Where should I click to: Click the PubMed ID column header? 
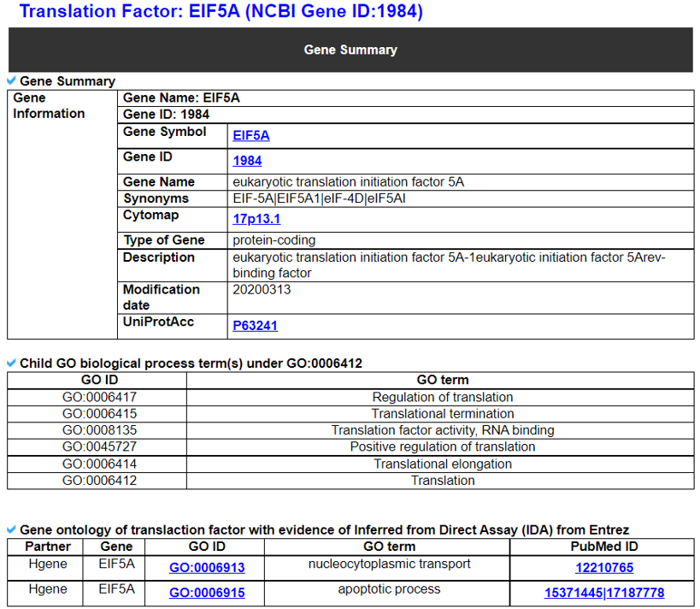pos(603,547)
